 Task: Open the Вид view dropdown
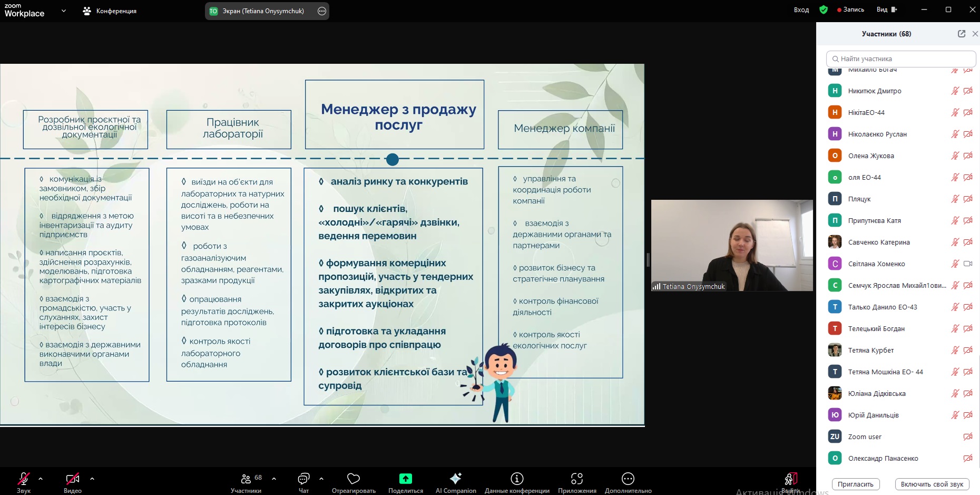(886, 9)
